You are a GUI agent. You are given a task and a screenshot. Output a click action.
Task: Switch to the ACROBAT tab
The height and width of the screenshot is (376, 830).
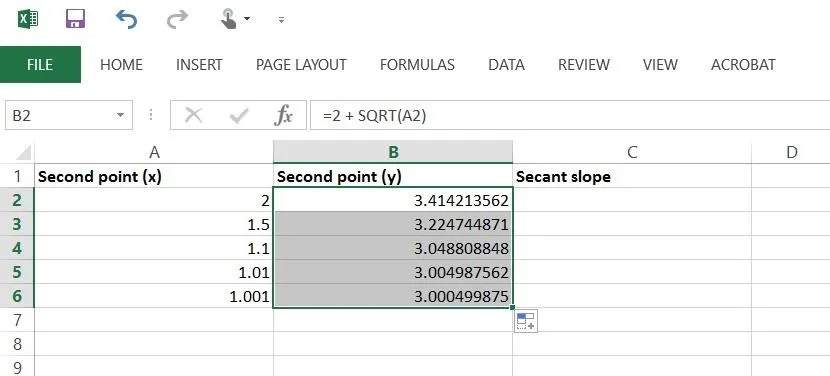[x=743, y=65]
